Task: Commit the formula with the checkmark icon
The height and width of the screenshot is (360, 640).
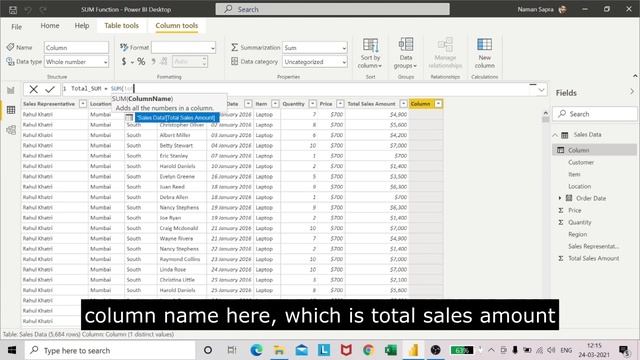Action: click(50, 89)
